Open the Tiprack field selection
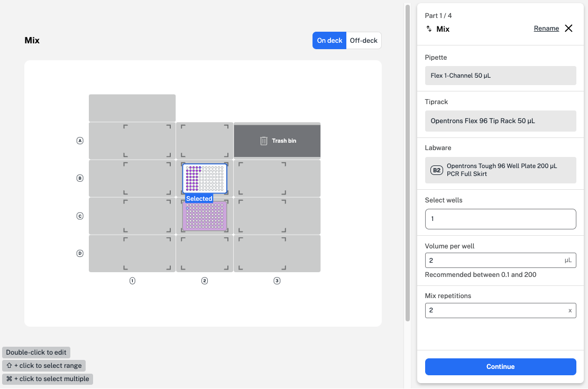The image size is (588, 389). pos(500,121)
